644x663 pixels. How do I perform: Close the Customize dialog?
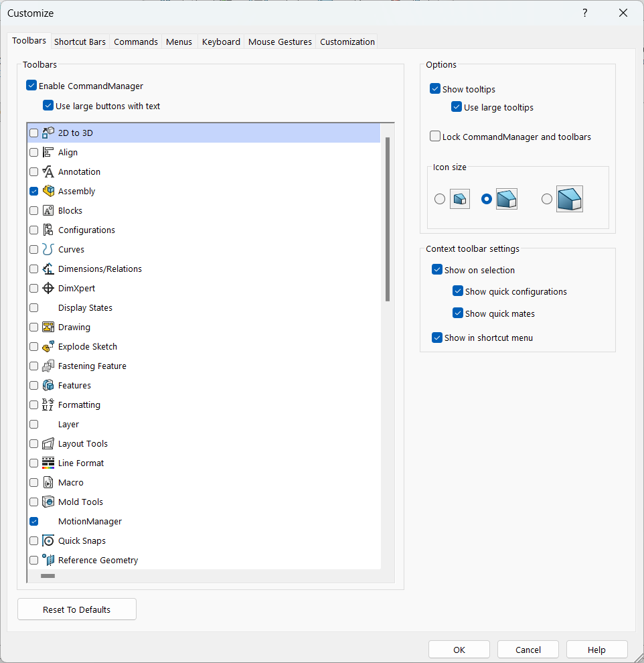click(623, 13)
